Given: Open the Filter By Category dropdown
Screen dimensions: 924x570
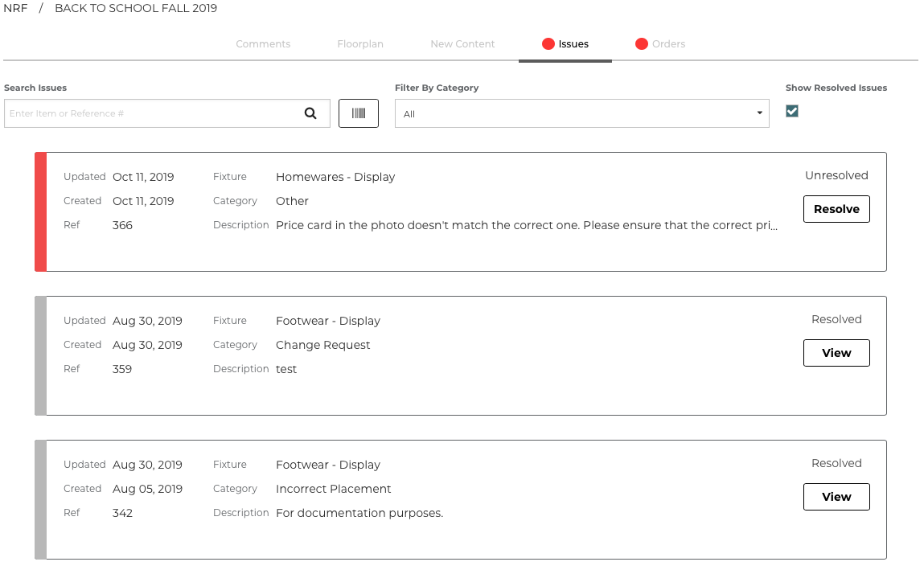Looking at the screenshot, I should [582, 113].
